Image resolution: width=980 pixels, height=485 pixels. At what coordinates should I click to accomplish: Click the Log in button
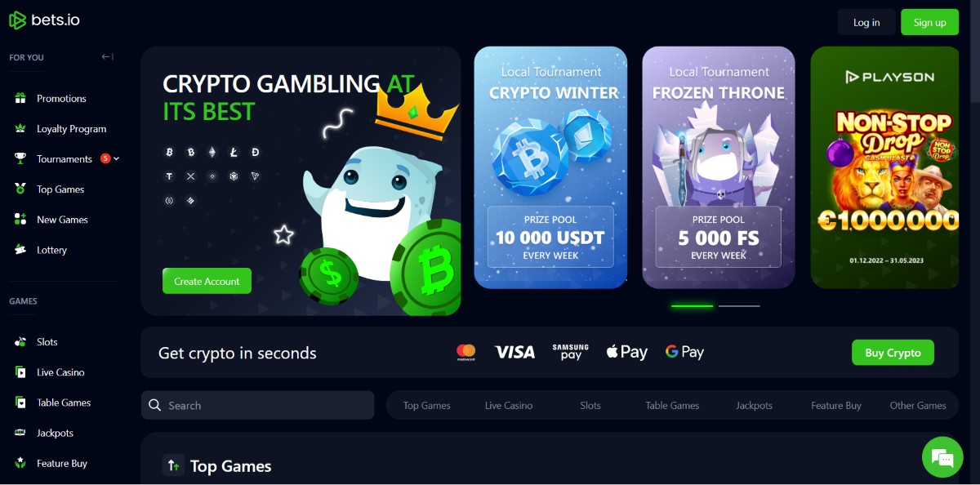[x=866, y=22]
